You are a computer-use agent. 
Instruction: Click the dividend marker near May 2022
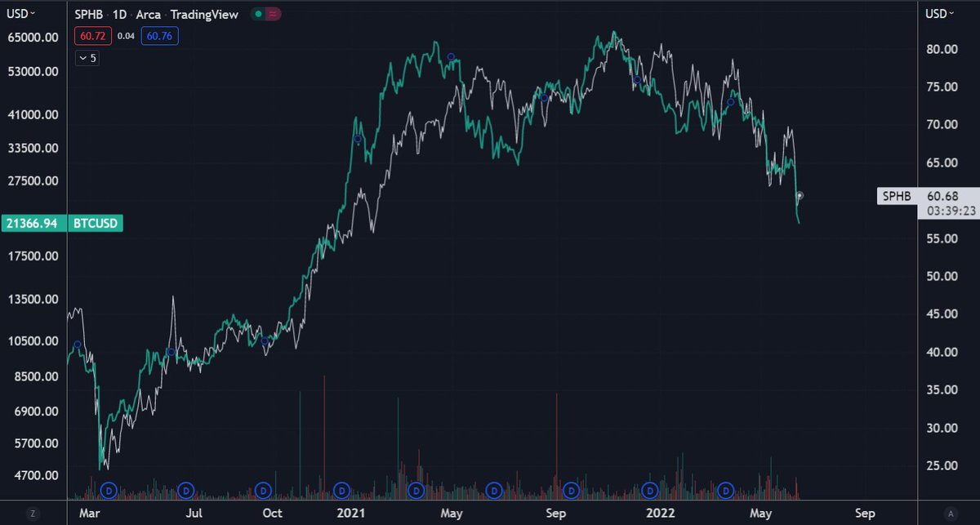click(725, 491)
